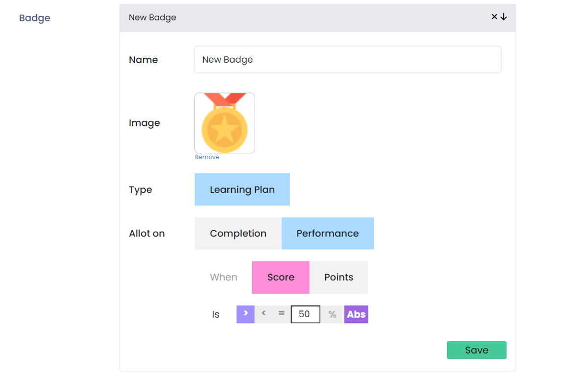Screen dimensions: 588x376
Task: Click the X icon in New Badge header
Action: click(x=494, y=17)
